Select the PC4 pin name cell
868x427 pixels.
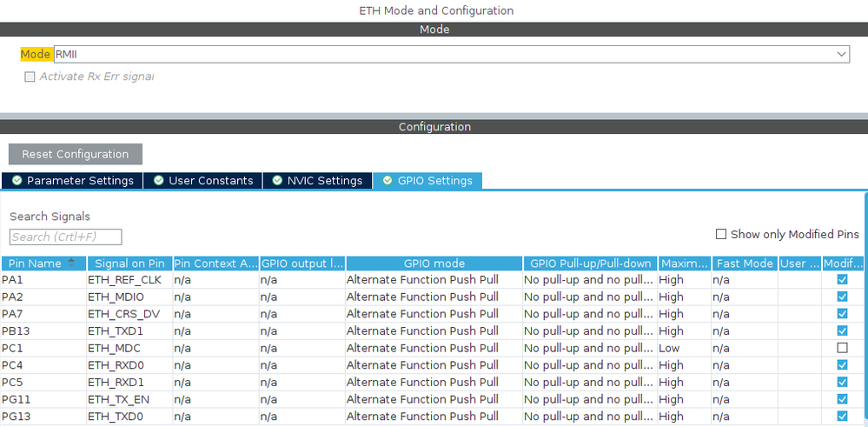click(43, 365)
